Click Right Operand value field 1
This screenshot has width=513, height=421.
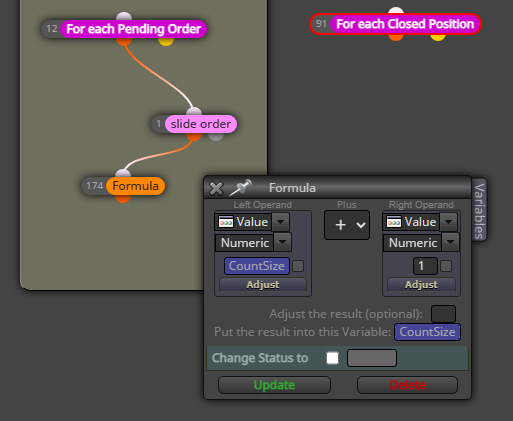pos(425,266)
